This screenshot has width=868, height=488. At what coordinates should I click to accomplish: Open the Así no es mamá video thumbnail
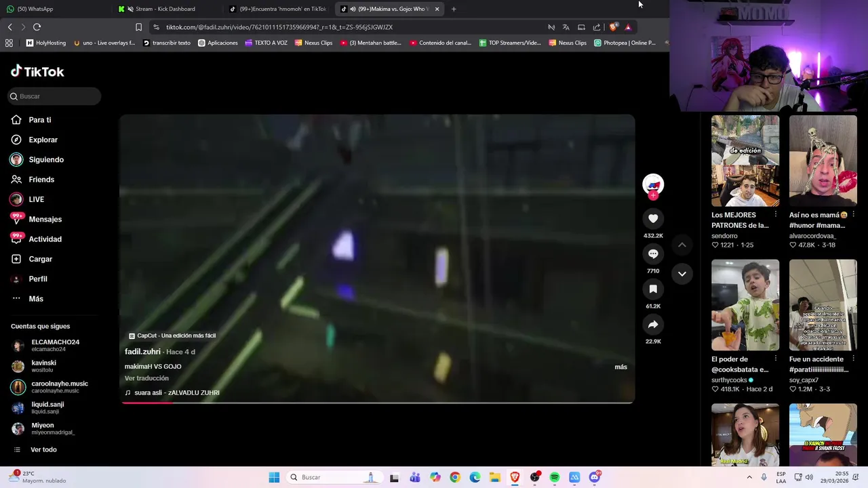click(x=823, y=161)
